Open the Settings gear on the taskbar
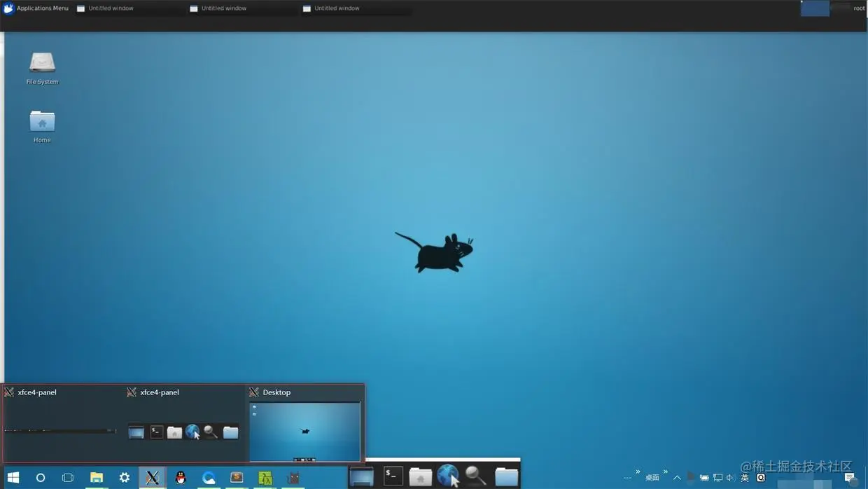 tap(124, 477)
